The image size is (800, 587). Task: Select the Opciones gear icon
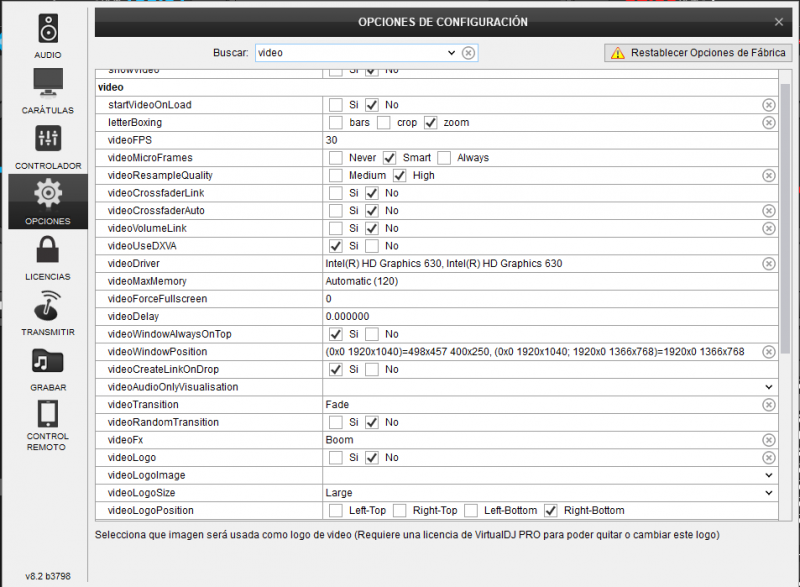coord(48,193)
